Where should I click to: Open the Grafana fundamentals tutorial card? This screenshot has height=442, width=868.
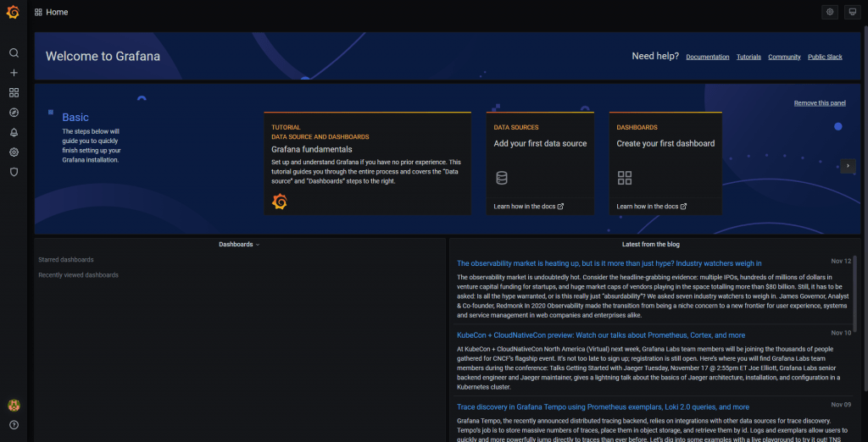tap(368, 163)
